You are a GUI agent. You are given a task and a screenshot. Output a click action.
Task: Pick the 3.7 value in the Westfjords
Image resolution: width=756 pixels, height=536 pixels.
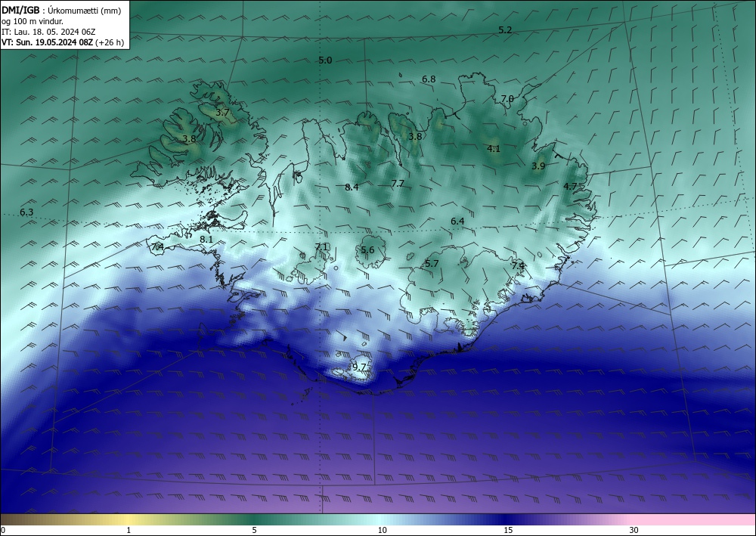[x=222, y=113]
